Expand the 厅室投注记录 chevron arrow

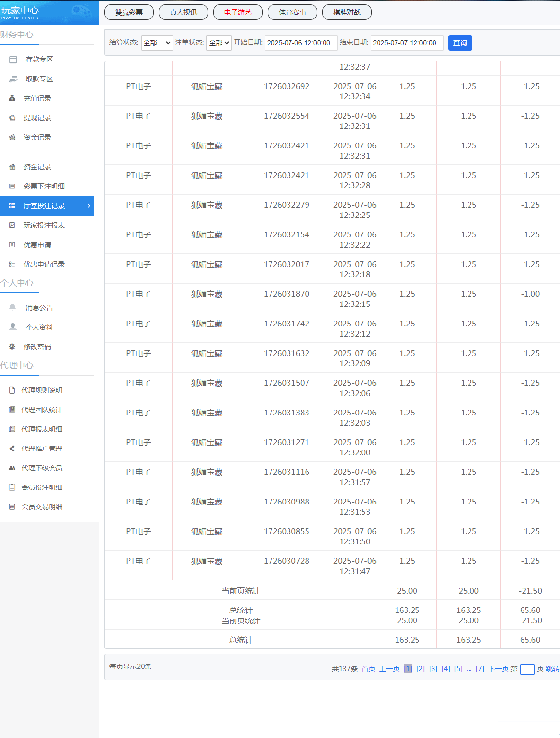coord(88,206)
